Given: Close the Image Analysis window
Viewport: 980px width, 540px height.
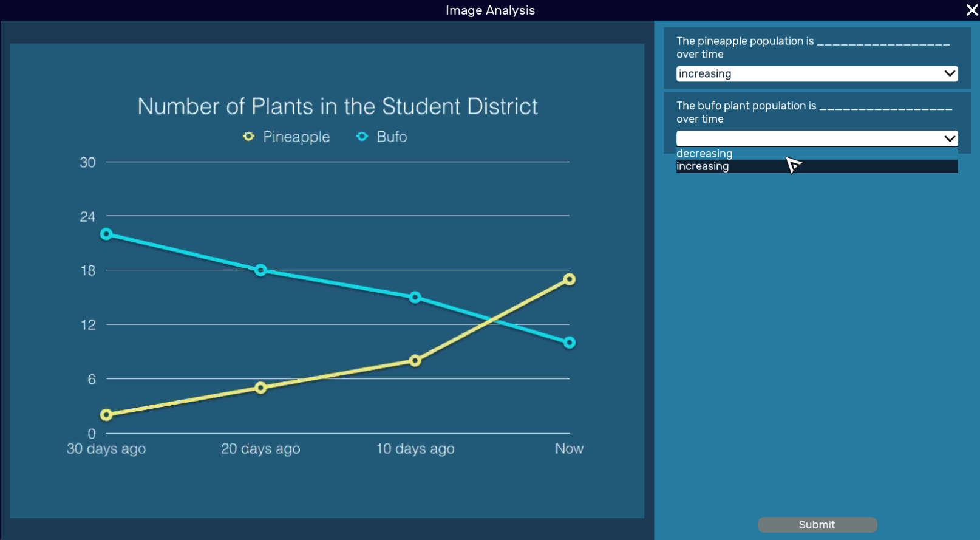Looking at the screenshot, I should [971, 10].
